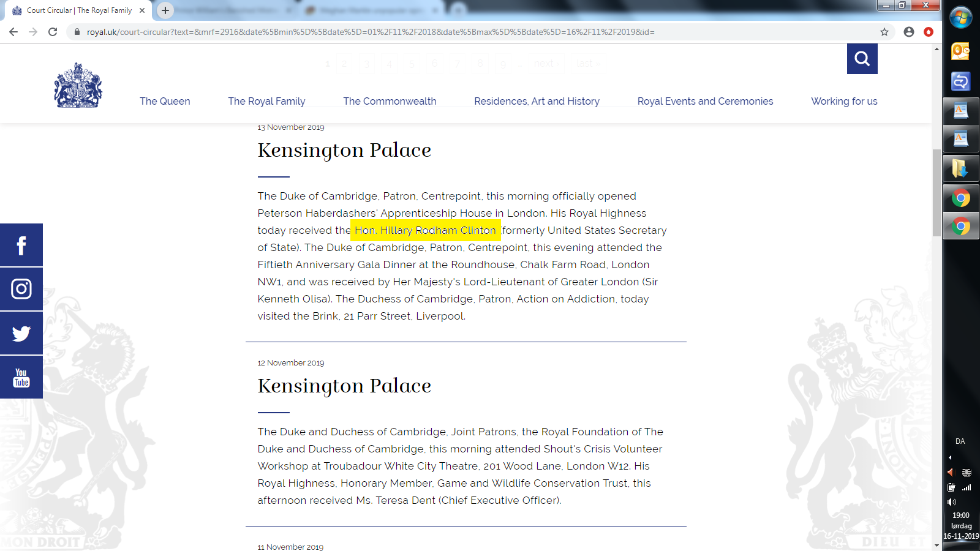Open Royal Events and Ceremonies menu
This screenshot has width=980, height=551.
pyautogui.click(x=705, y=101)
